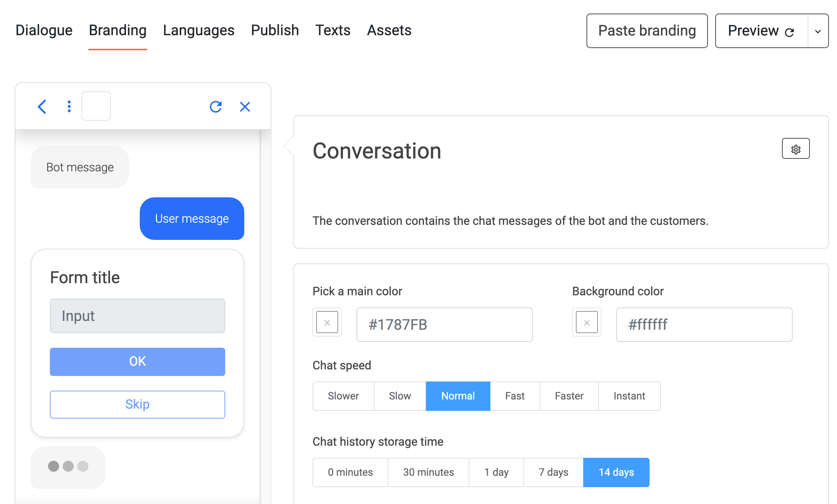Viewport: 837px width, 504px height.
Task: Click the X icon in chat header
Action: pyautogui.click(x=245, y=107)
